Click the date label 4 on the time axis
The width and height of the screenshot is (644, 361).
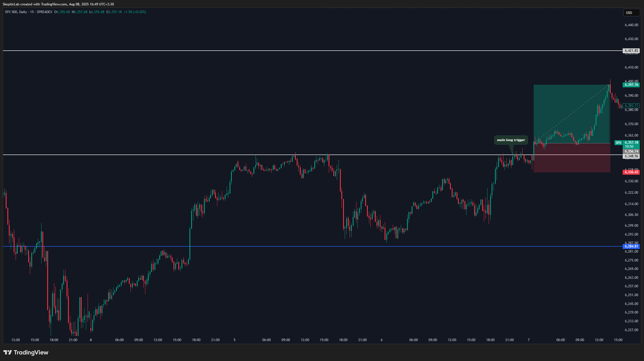click(x=91, y=340)
